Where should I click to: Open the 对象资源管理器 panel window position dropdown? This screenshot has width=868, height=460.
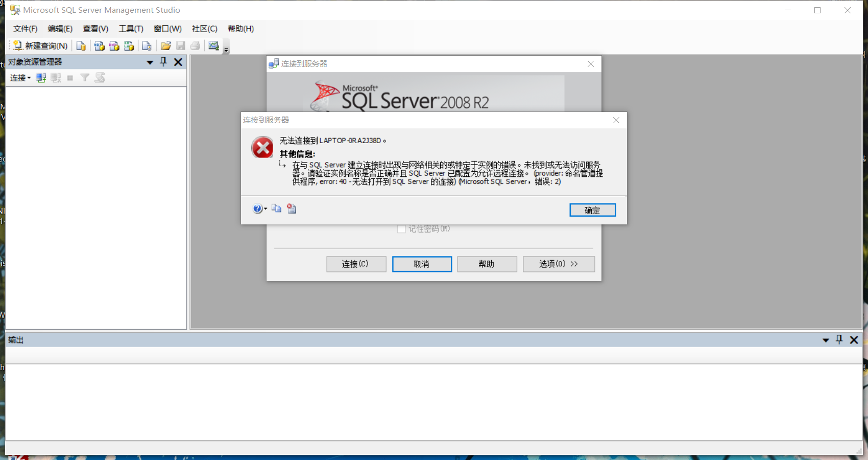[150, 62]
